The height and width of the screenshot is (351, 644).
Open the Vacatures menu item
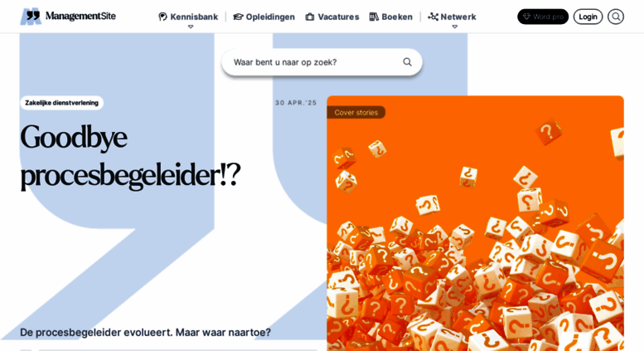(x=332, y=17)
